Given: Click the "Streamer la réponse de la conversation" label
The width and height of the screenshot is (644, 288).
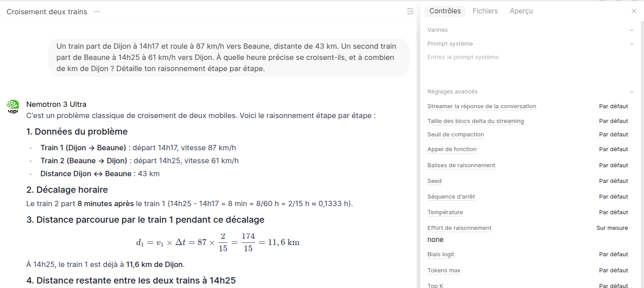Looking at the screenshot, I should pos(482,106).
